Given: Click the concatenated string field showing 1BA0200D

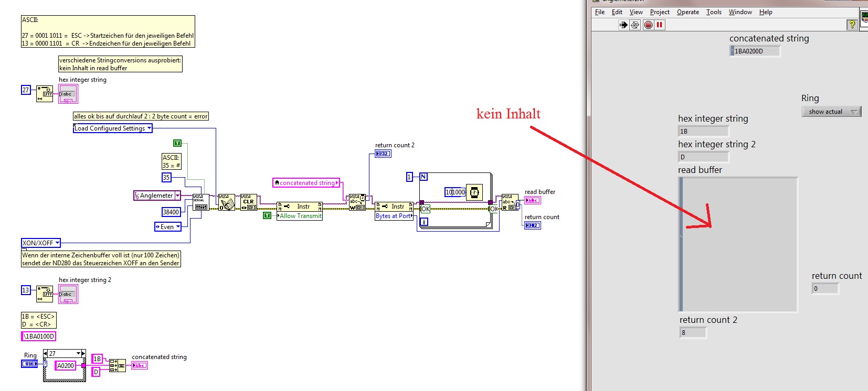Looking at the screenshot, I should tap(755, 51).
